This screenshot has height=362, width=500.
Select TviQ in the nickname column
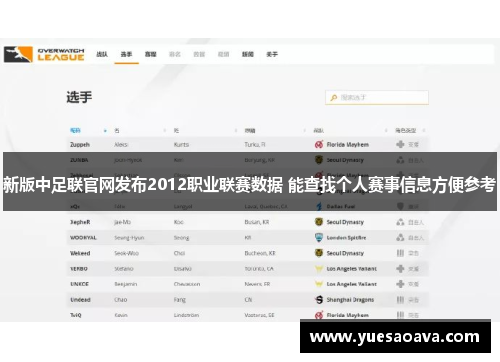[76, 315]
